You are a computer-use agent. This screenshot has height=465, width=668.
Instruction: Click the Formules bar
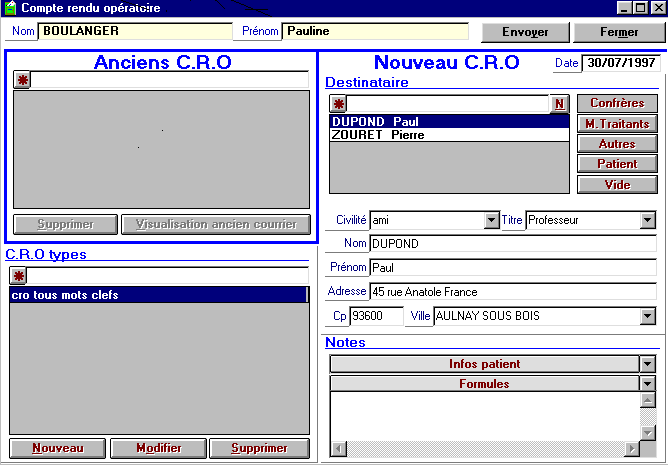484,384
